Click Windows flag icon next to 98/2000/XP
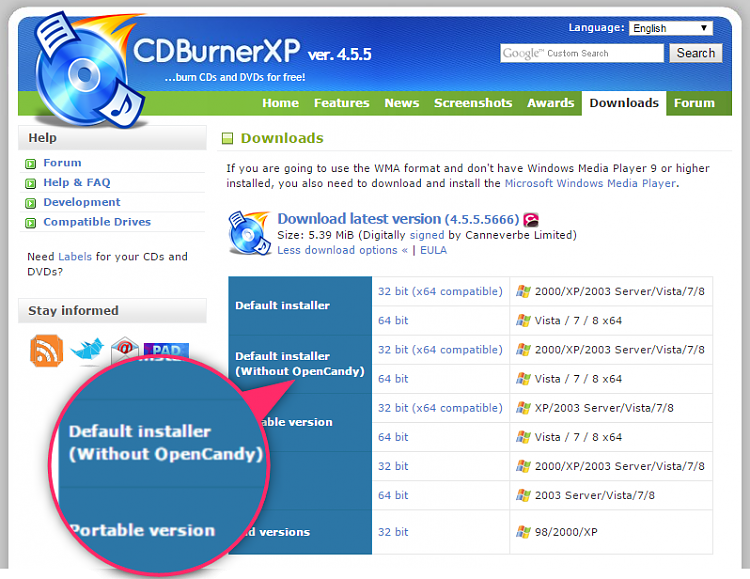Viewport: 750px width, 579px height. click(523, 532)
